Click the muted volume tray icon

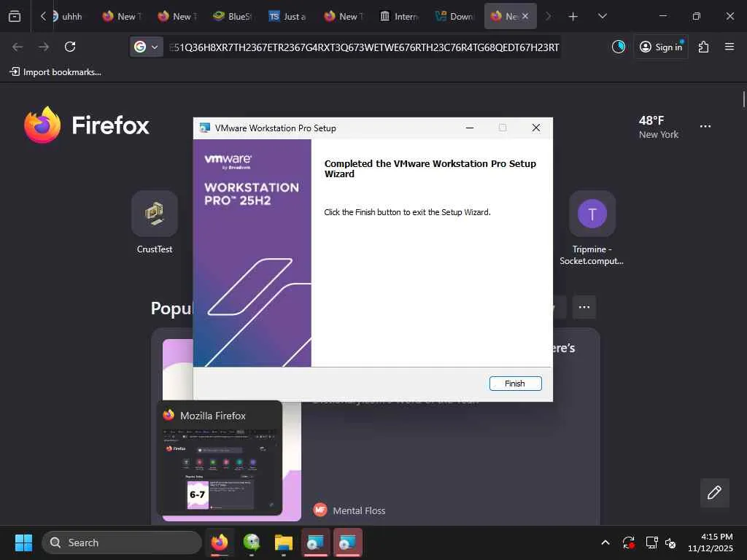click(671, 542)
